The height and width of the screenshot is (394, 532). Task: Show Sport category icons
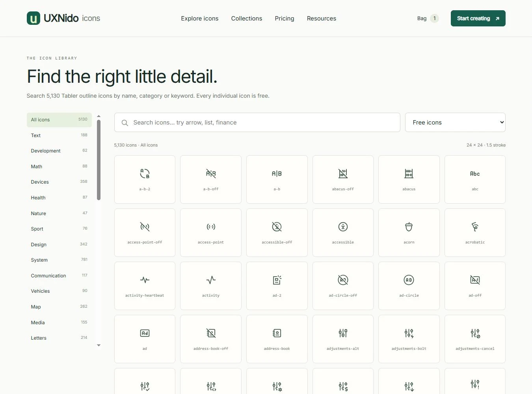tap(59, 229)
